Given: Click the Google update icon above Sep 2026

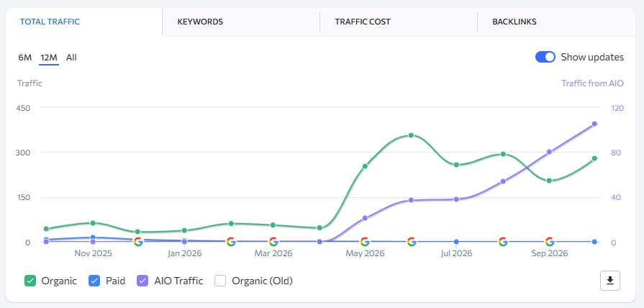Looking at the screenshot, I should [550, 242].
